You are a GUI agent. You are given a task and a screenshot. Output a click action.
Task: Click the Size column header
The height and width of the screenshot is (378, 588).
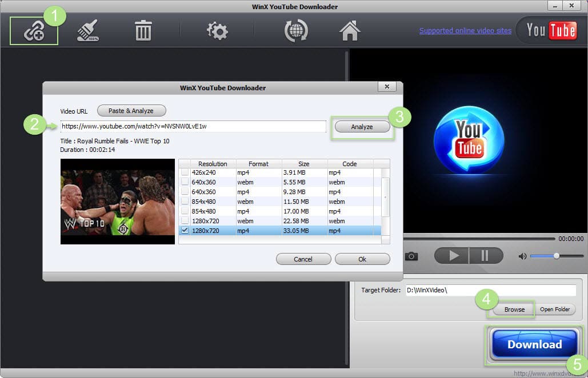[x=304, y=164]
